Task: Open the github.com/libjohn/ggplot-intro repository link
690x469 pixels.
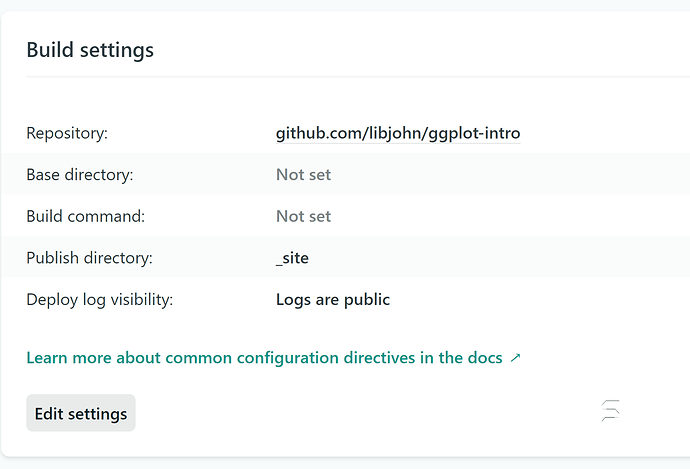Action: pos(398,133)
